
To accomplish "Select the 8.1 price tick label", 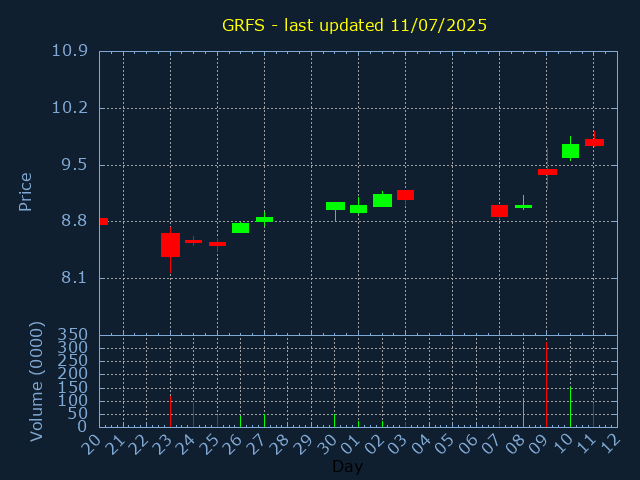I will coord(74,278).
